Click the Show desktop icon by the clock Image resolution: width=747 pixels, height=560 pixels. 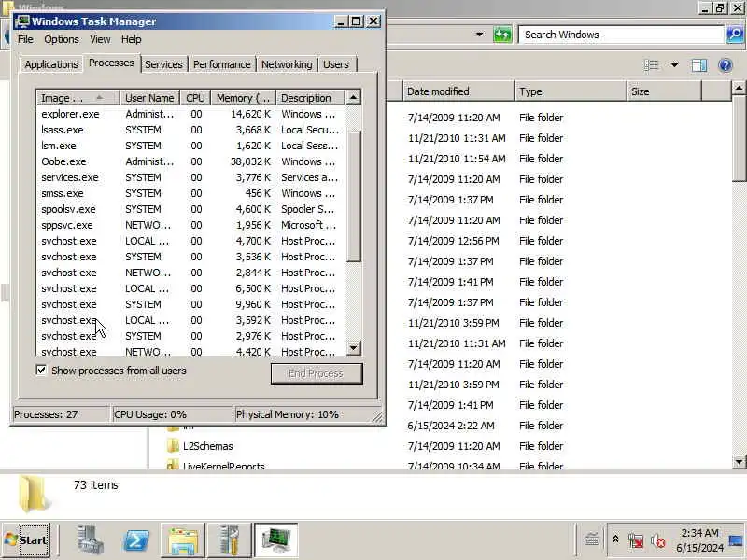pyautogui.click(x=736, y=540)
